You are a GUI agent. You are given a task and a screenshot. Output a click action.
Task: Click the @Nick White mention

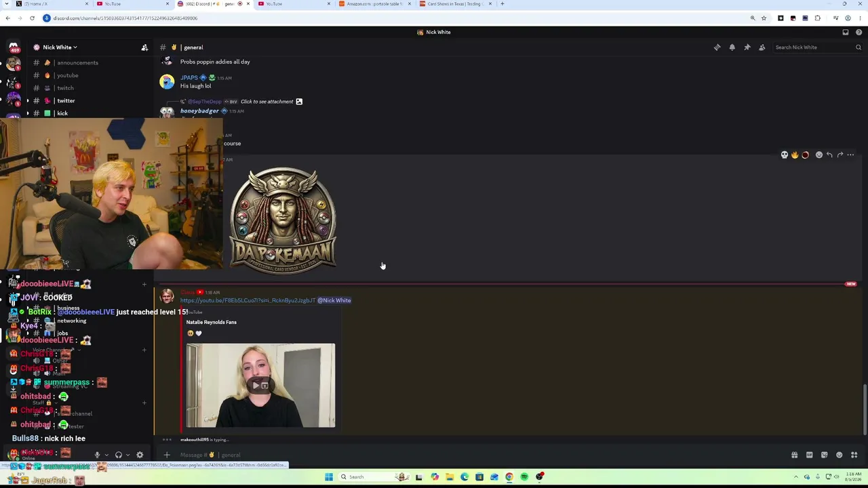click(334, 300)
